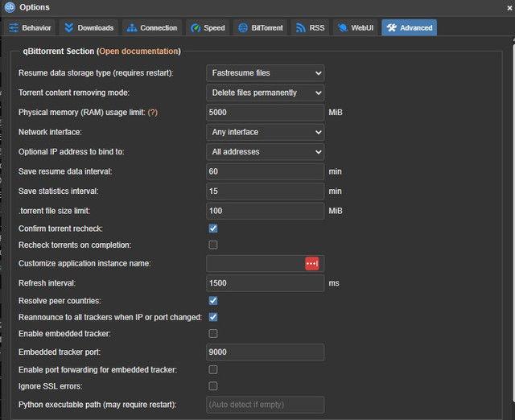The width and height of the screenshot is (515, 420).
Task: Switch to the Downloads tab
Action: tap(89, 28)
